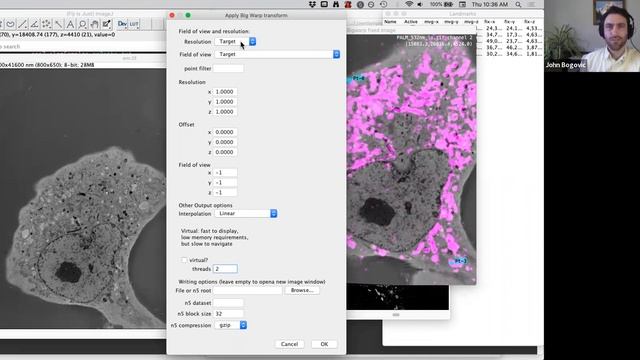Click the Field of view y field
Viewport: 640px width, 360px height.
pos(225,182)
